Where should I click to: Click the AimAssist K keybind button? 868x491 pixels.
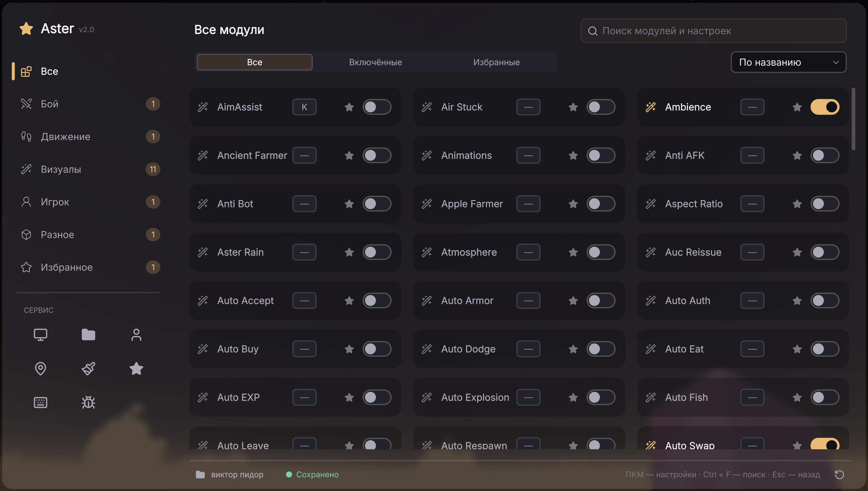(x=304, y=107)
